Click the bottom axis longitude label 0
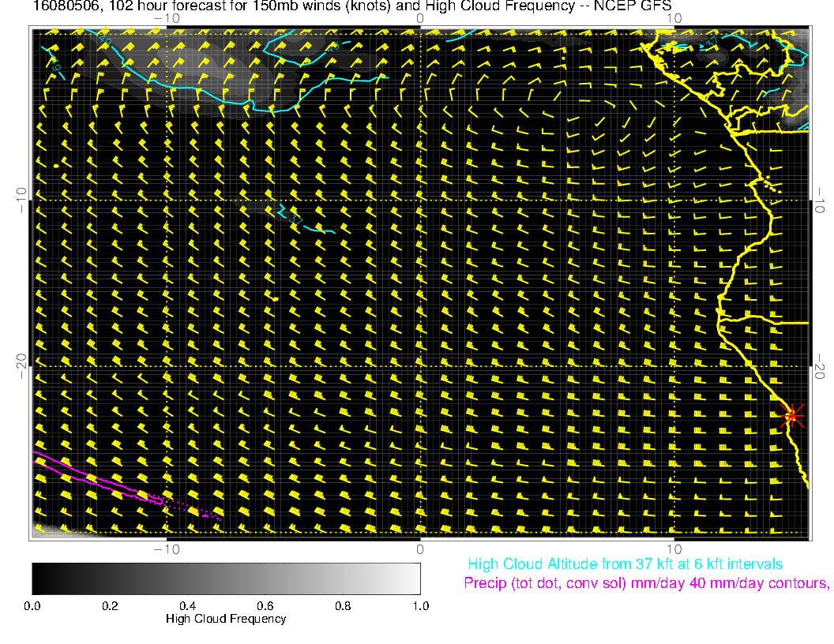 pos(420,549)
